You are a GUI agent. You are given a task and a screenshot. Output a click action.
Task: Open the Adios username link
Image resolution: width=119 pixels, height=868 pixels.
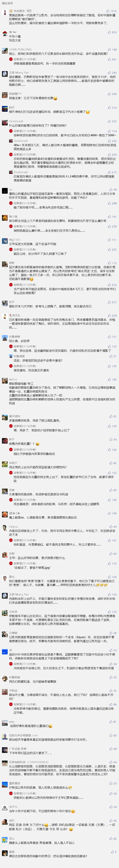pos(13,379)
